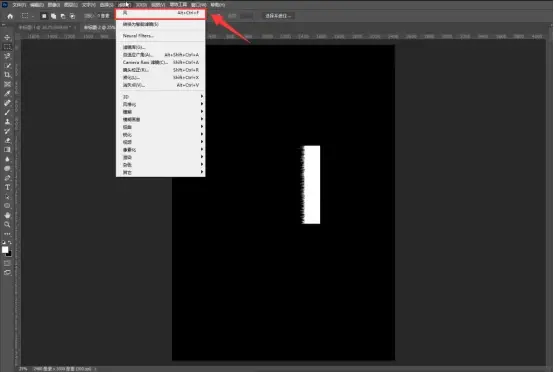Enable Add to Selection mode

click(53, 16)
